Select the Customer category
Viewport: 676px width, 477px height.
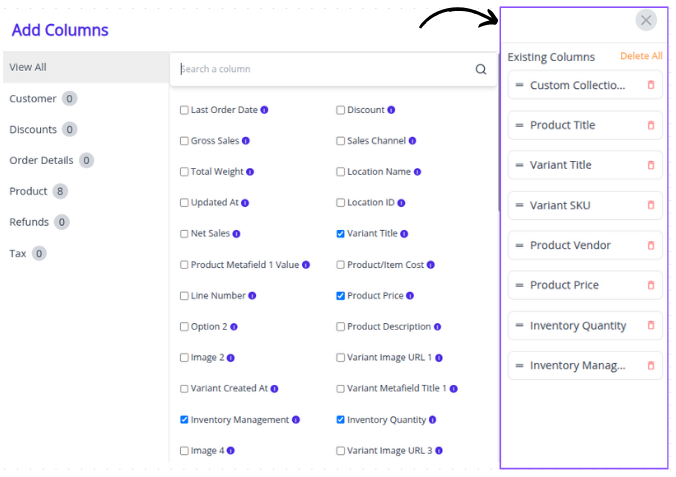33,98
